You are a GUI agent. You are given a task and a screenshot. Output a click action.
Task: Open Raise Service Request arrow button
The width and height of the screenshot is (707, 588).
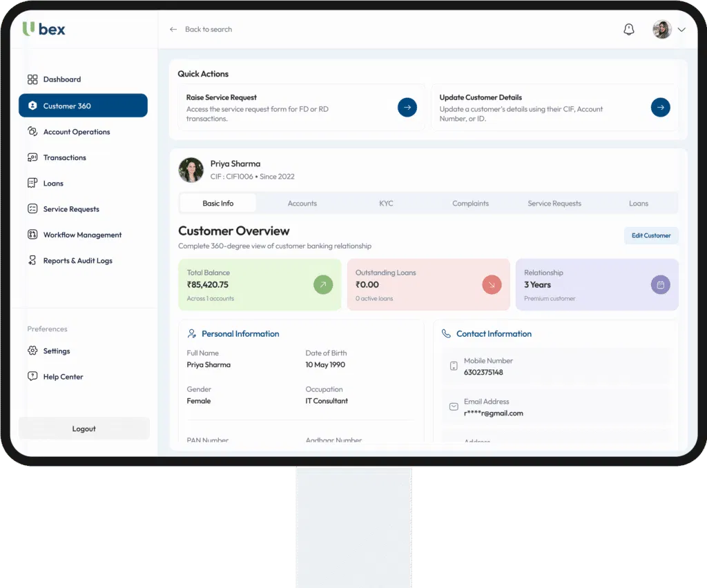(x=407, y=108)
